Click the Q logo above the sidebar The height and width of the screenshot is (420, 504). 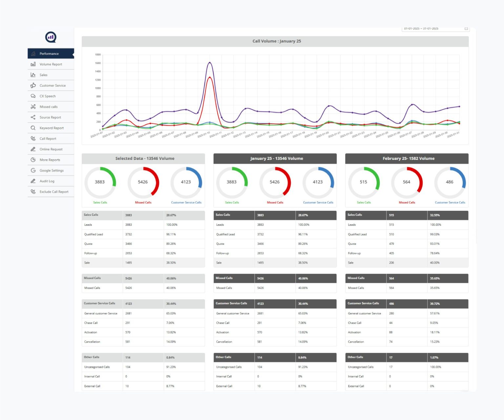[x=51, y=37]
